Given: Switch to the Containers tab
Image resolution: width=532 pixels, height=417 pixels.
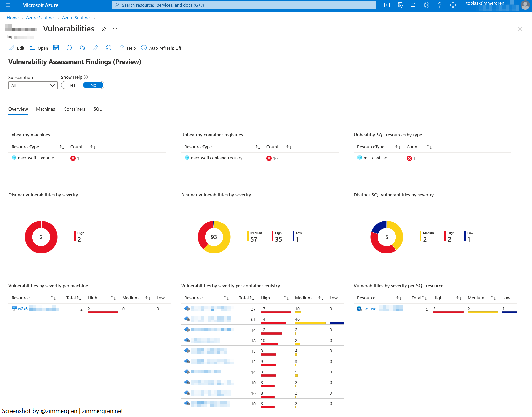Looking at the screenshot, I should tap(74, 109).
